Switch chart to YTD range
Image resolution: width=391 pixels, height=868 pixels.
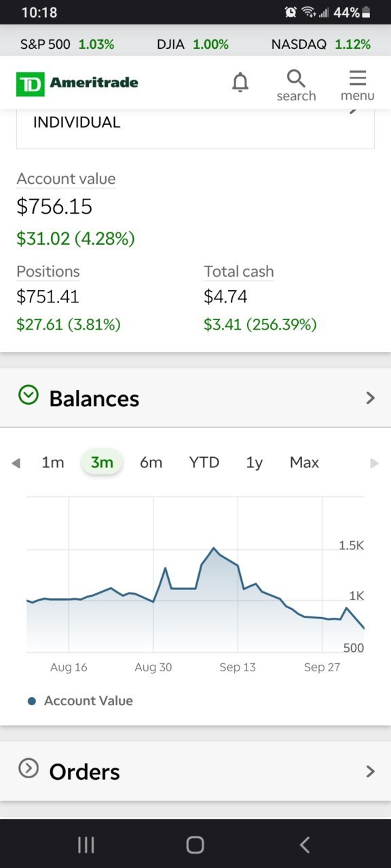[x=204, y=462]
